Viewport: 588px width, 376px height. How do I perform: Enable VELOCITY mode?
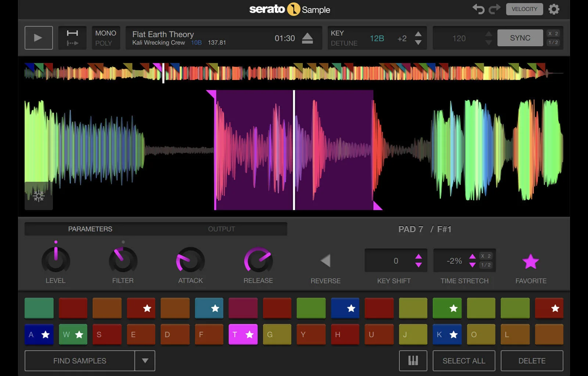[524, 9]
